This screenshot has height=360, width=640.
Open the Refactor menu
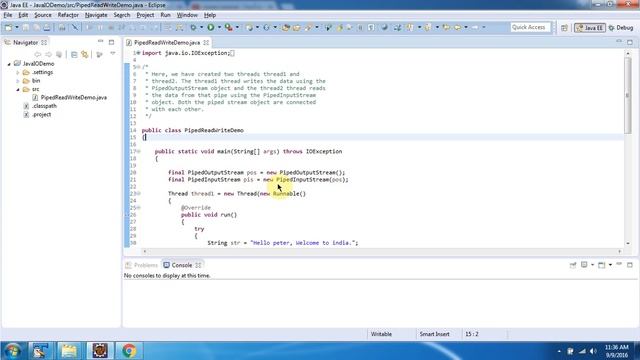coord(68,15)
